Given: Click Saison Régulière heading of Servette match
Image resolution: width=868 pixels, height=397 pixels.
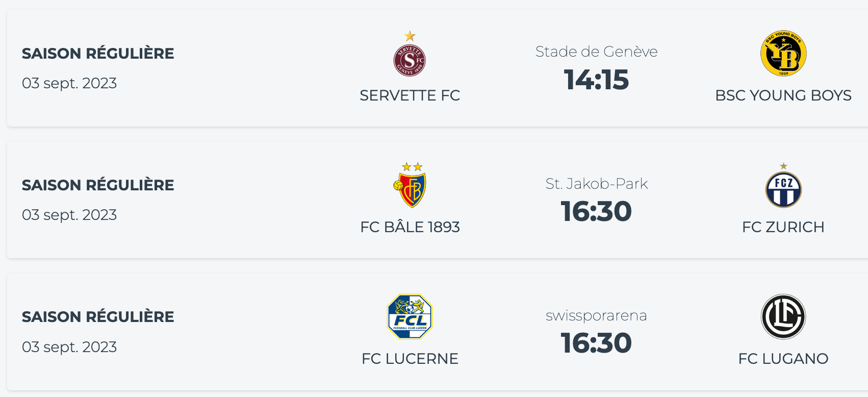Looking at the screenshot, I should point(98,54).
